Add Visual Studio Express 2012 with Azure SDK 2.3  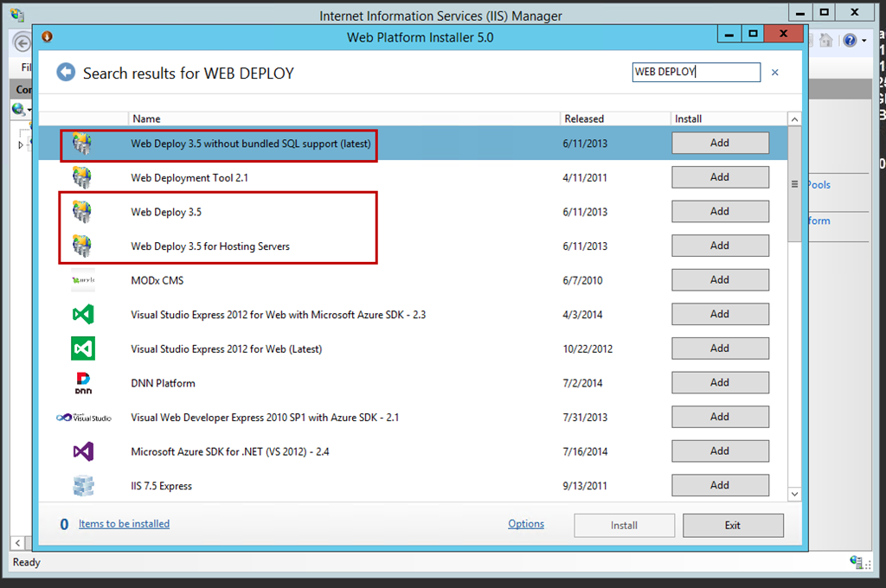[720, 314]
